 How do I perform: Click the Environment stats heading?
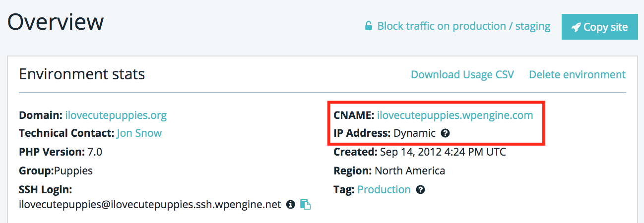point(82,74)
